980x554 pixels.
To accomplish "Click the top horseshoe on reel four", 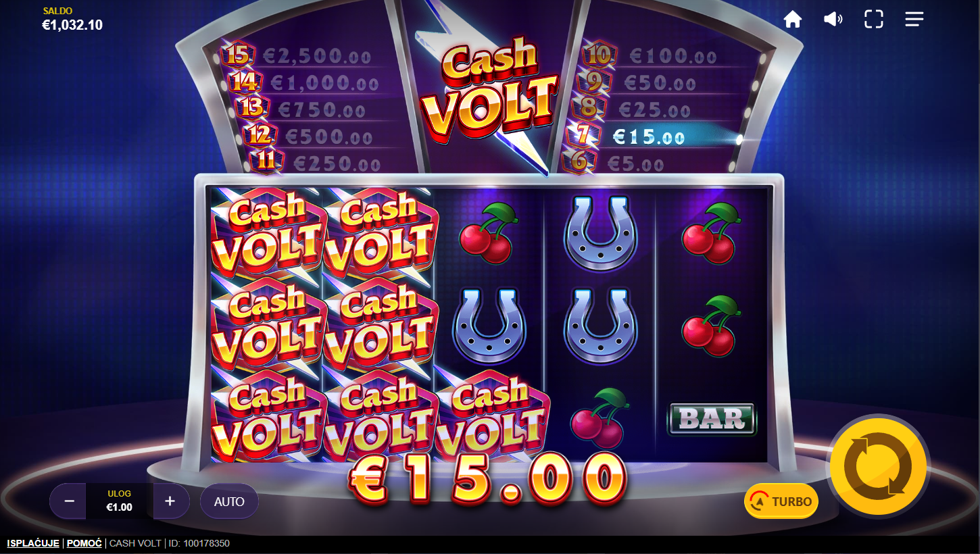I will point(600,233).
